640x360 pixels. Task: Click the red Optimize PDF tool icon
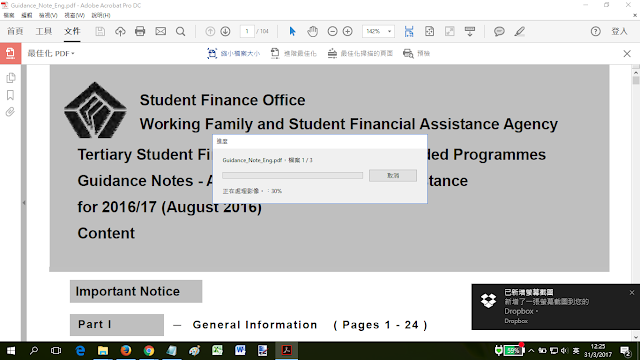coord(10,53)
